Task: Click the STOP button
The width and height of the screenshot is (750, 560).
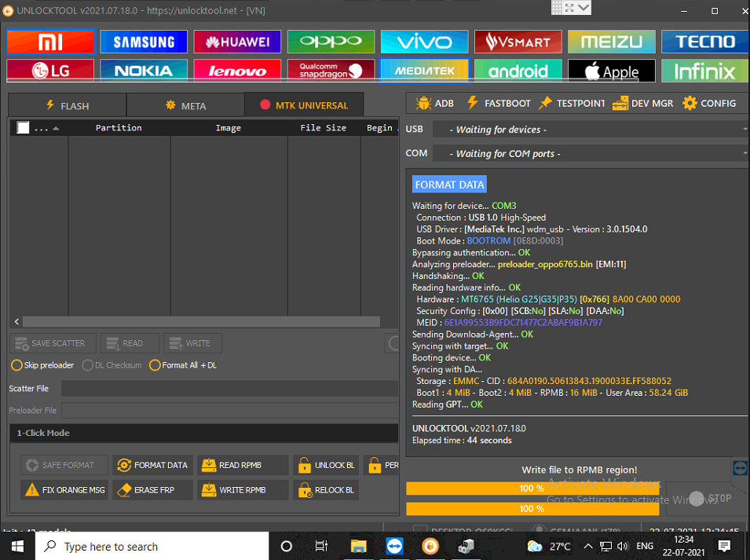Action: (x=708, y=498)
